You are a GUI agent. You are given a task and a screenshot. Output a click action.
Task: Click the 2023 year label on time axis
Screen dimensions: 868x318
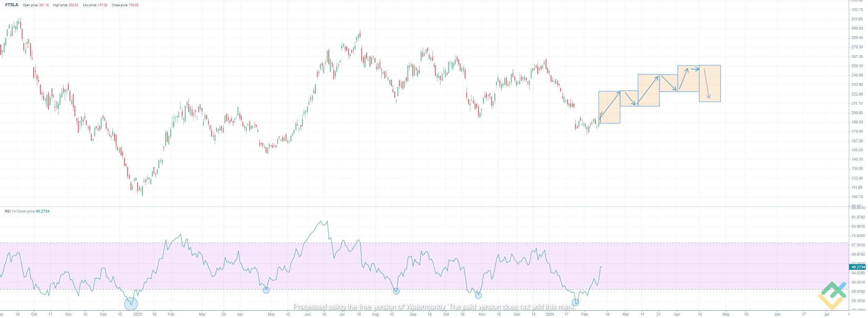(137, 314)
